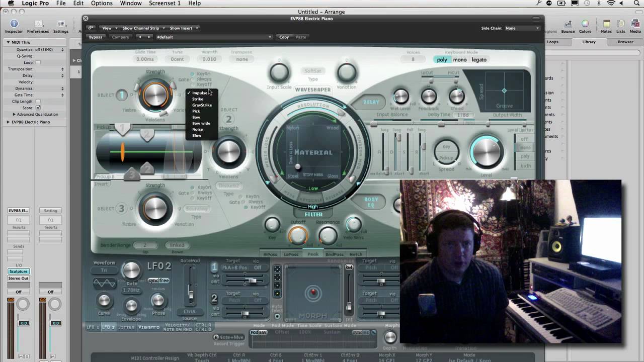Click the Compare button
The width and height of the screenshot is (644, 362).
coord(120,37)
